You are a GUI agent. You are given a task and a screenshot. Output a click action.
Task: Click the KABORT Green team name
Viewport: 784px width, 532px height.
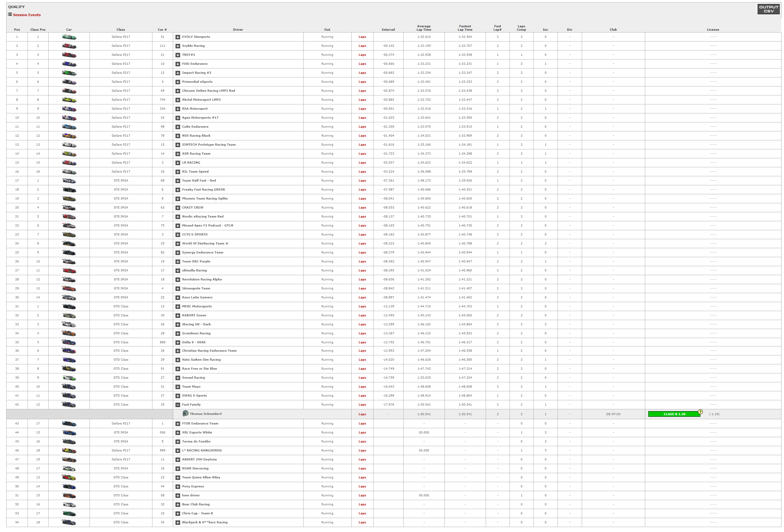tap(194, 315)
